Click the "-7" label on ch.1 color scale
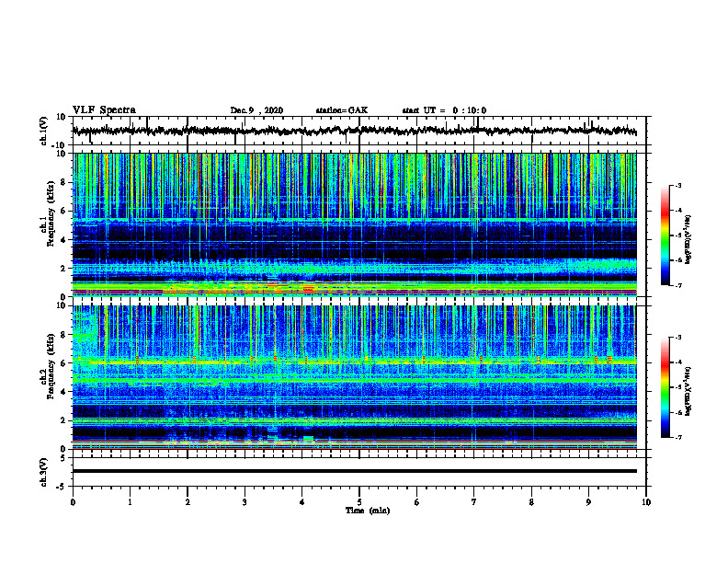Viewport: 728px width, 563px height. 677,285
